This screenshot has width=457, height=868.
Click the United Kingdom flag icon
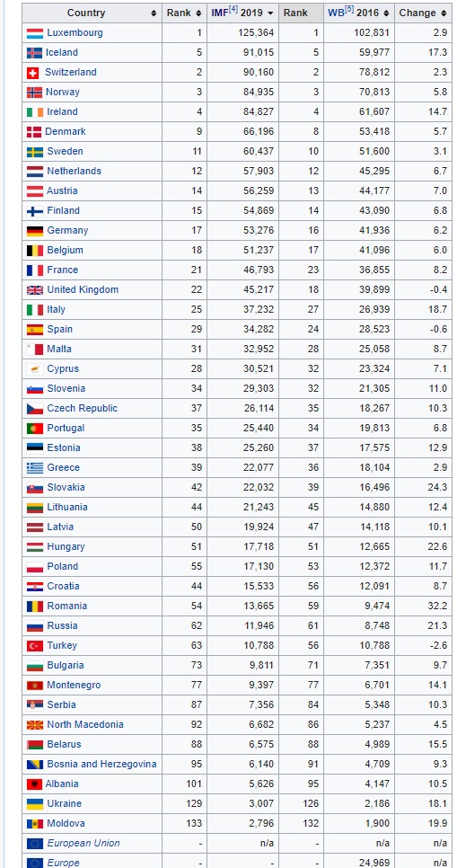tap(34, 290)
